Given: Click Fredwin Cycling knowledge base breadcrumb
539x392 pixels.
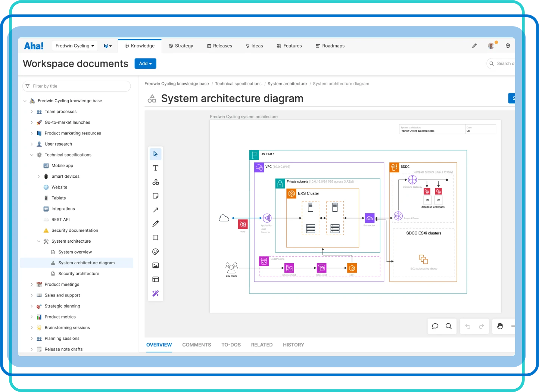Looking at the screenshot, I should [177, 84].
